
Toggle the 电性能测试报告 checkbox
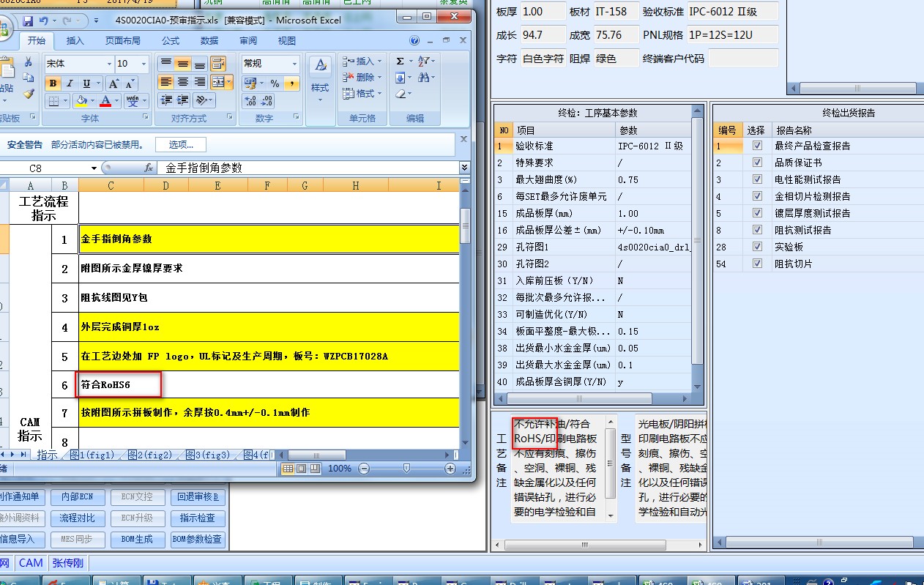point(757,179)
